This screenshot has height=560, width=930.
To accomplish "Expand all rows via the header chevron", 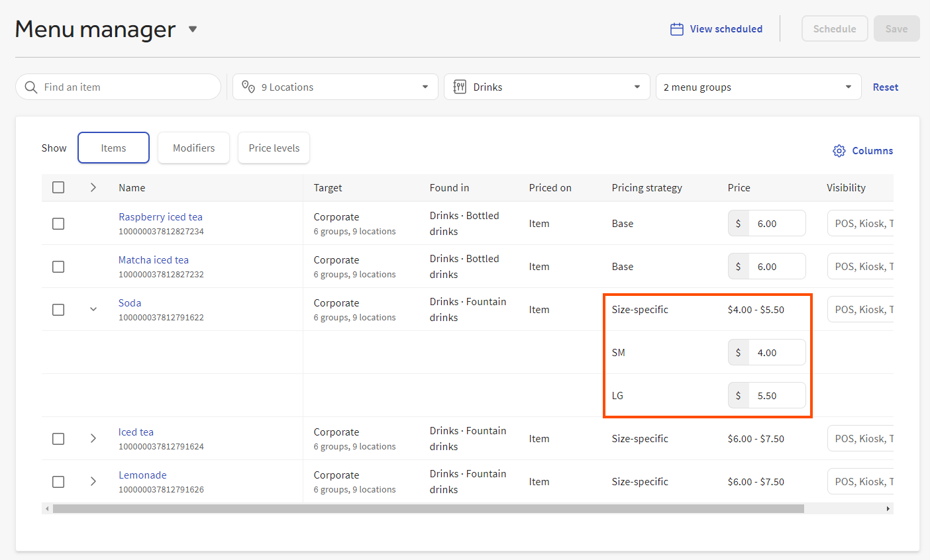I will coord(93,187).
